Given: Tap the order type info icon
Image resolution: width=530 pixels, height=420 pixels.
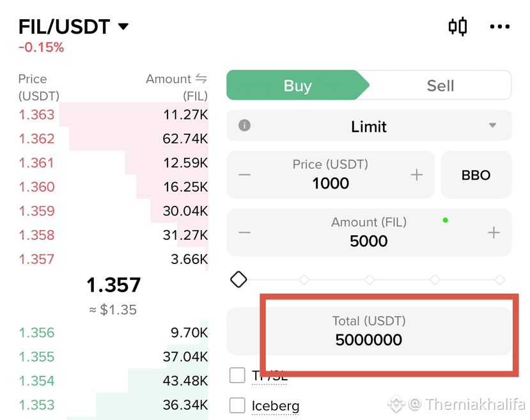Looking at the screenshot, I should click(x=244, y=125).
